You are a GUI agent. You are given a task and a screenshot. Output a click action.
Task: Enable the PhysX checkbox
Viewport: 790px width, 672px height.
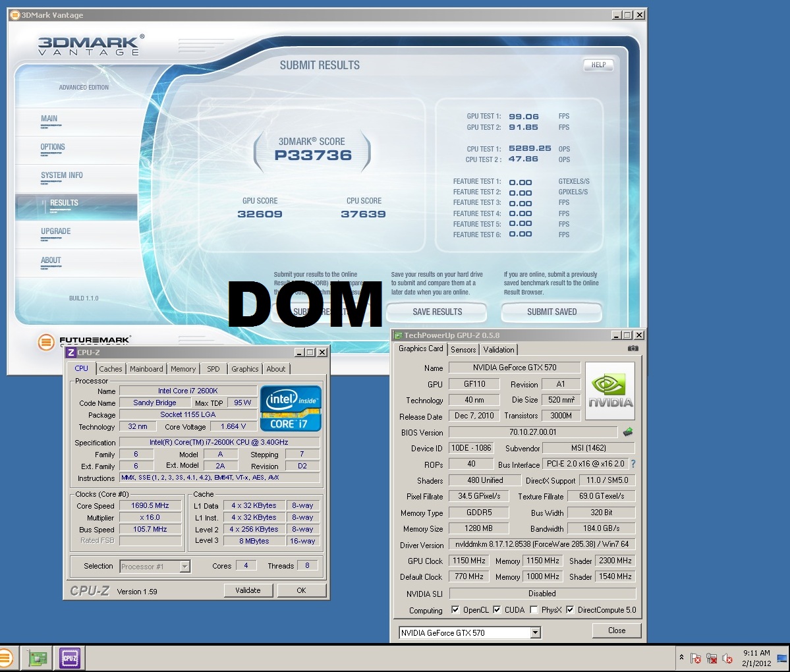(534, 610)
